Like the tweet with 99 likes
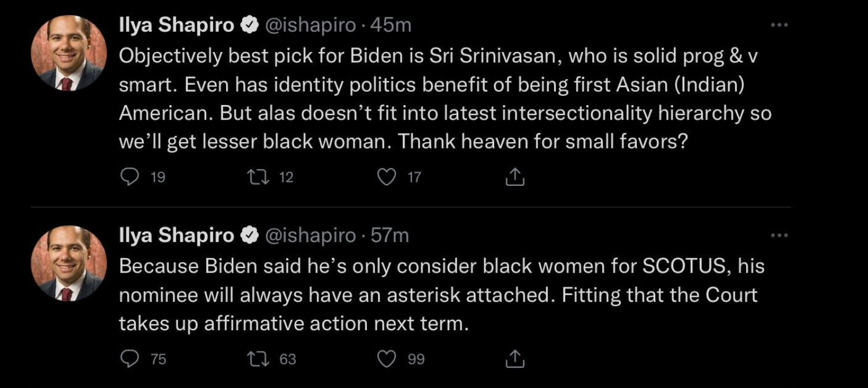 [385, 359]
